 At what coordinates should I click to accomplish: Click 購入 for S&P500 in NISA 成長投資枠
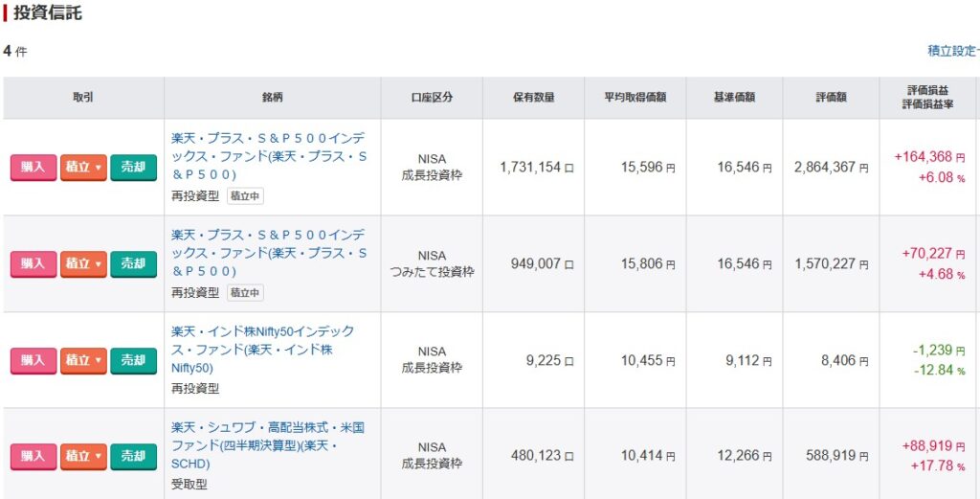tap(33, 168)
